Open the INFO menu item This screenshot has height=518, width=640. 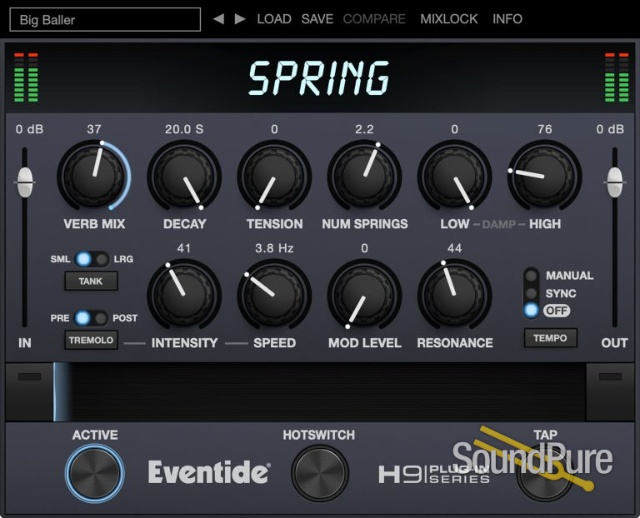(x=507, y=19)
